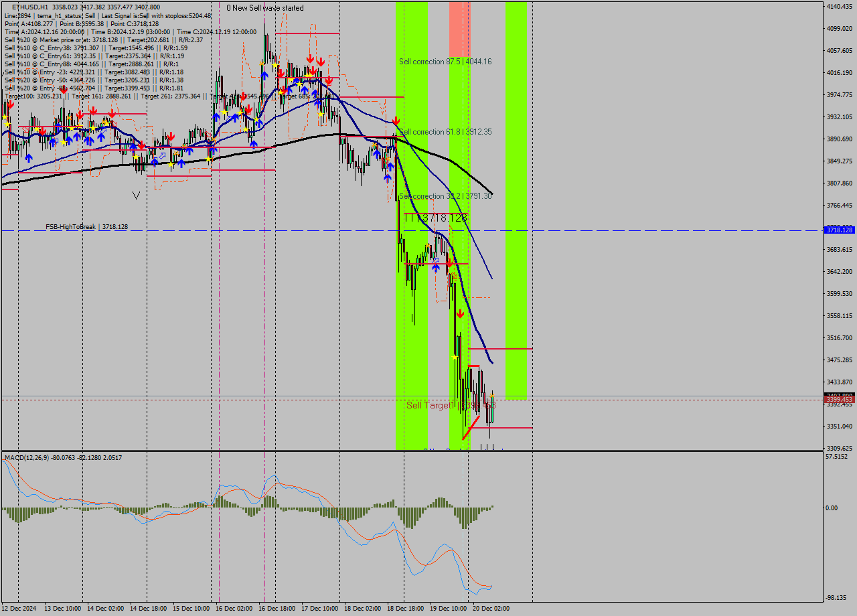Viewport: 857px width, 616px height.
Task: Click the 'I I I 3718.128' chart label
Action: (x=436, y=218)
